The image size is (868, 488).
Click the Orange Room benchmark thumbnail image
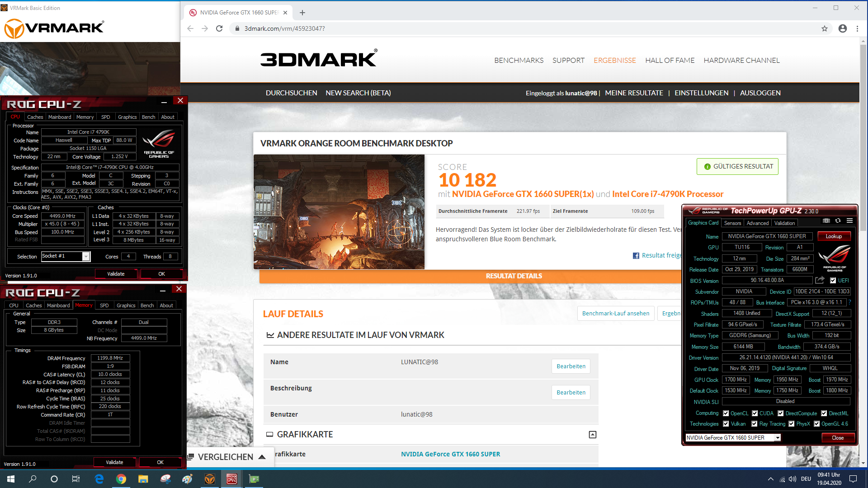pos(339,212)
